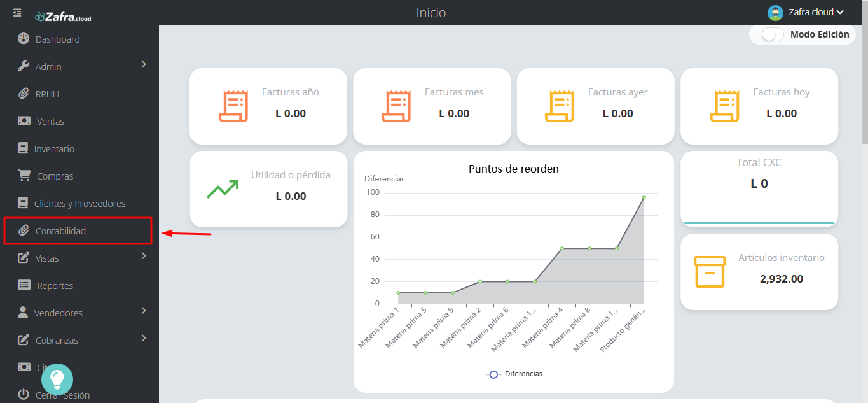Click the Facturas año receipt icon

[233, 106]
